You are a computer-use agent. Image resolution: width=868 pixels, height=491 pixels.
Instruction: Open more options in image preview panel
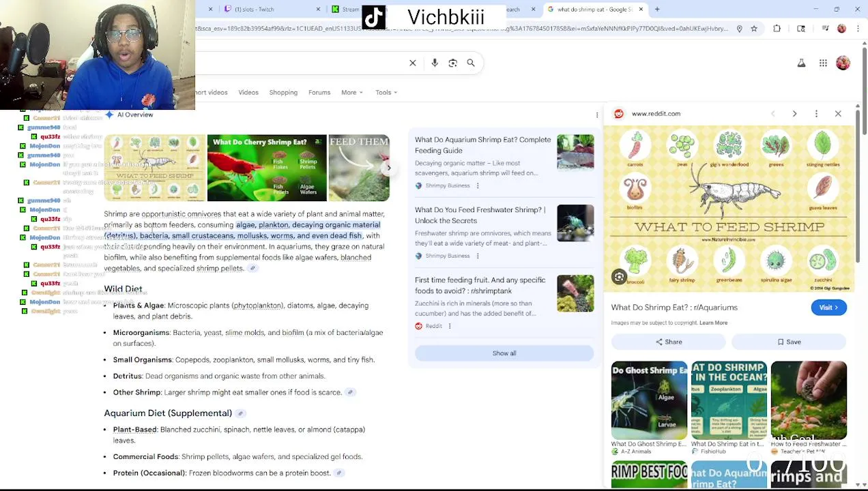coord(816,114)
